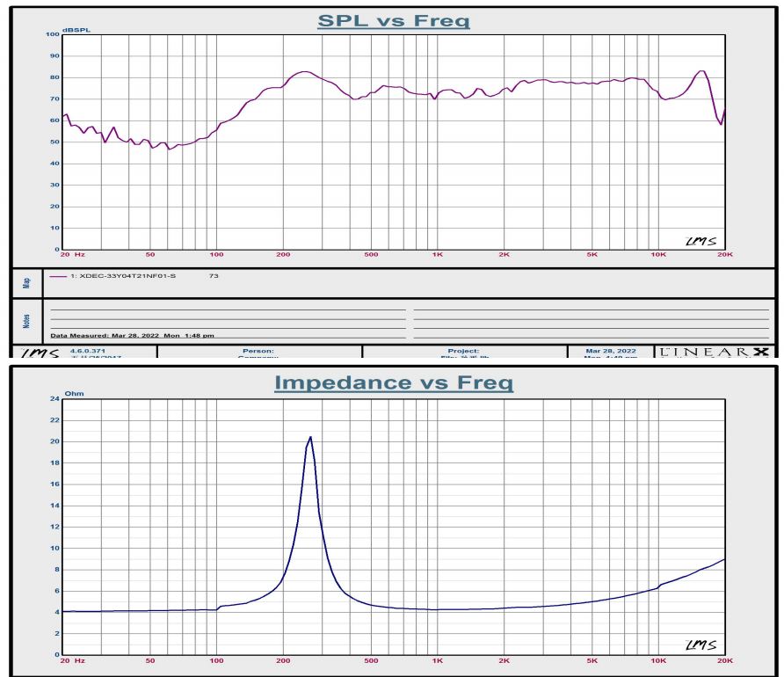Image resolution: width=784 pixels, height=677 pixels.
Task: Click the version number '4.6.0.371'
Action: [88, 351]
